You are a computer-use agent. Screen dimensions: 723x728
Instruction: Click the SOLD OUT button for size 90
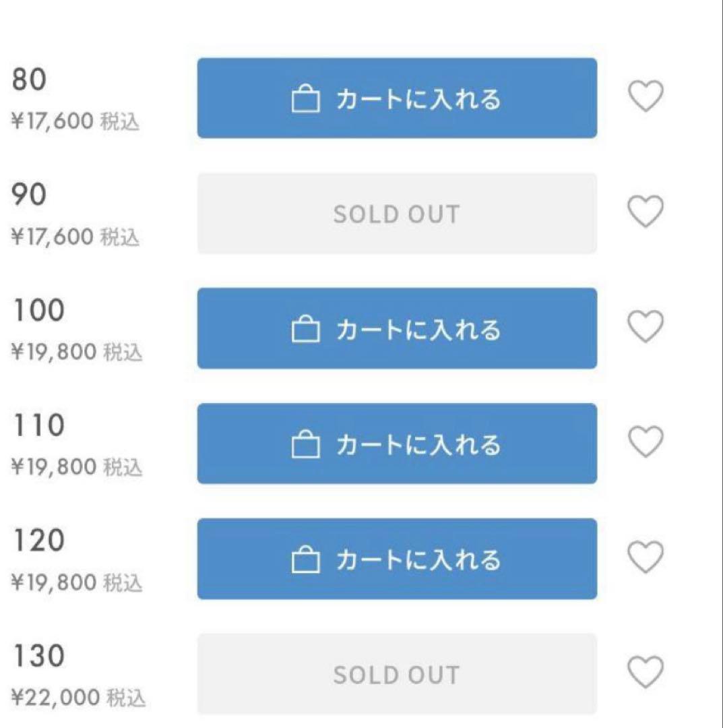[x=397, y=214]
